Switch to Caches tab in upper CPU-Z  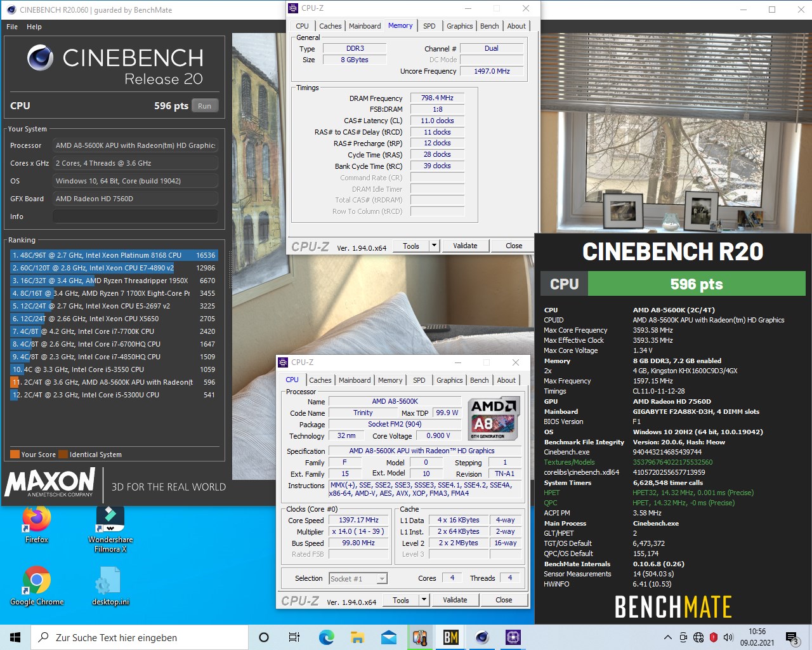click(330, 26)
